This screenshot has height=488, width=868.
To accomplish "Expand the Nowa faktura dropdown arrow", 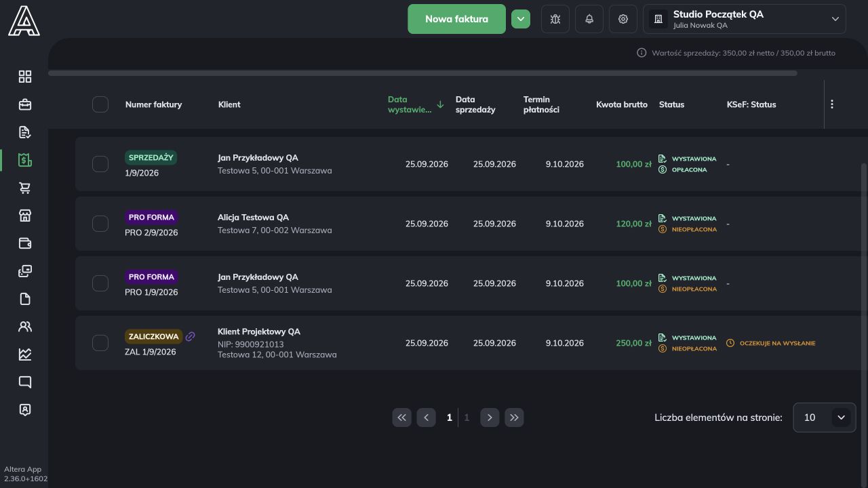I will pos(521,19).
